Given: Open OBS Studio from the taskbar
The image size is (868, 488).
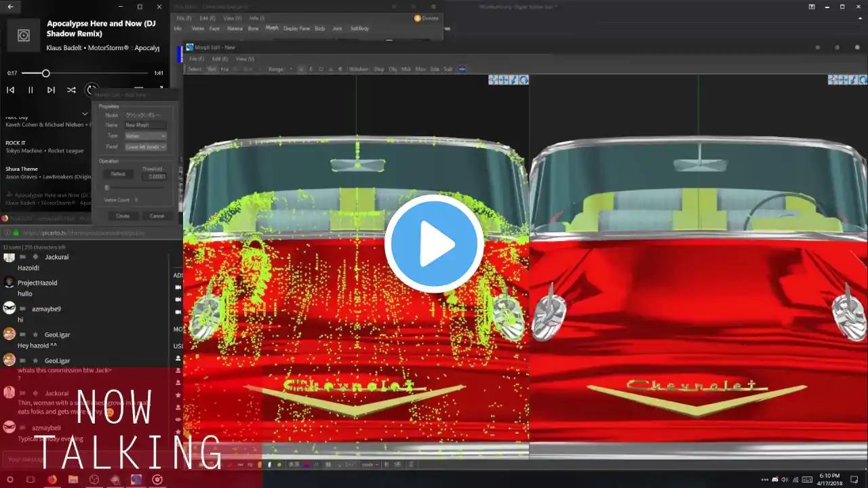Looking at the screenshot, I should (x=94, y=480).
